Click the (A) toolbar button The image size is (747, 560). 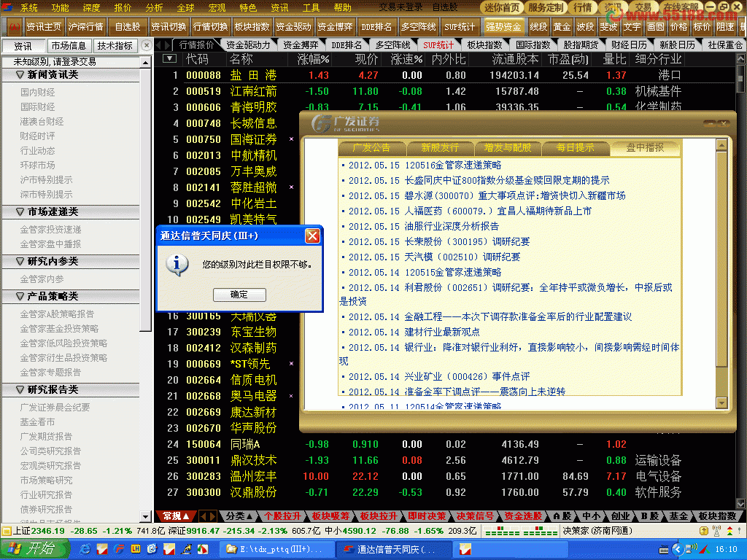15,27
